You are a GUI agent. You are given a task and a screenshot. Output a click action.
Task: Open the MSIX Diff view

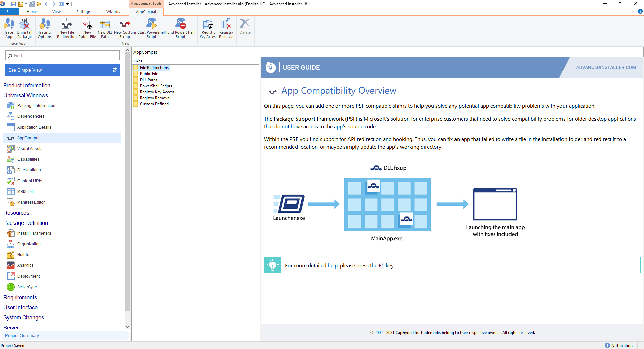coord(25,191)
